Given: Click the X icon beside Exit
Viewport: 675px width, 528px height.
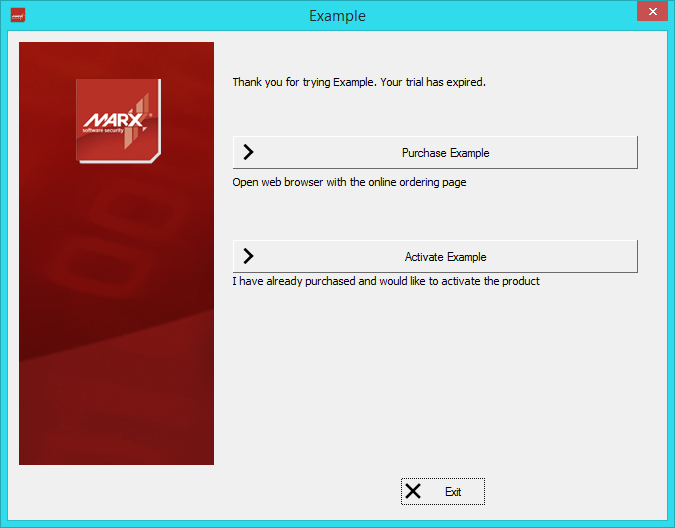Looking at the screenshot, I should [413, 491].
